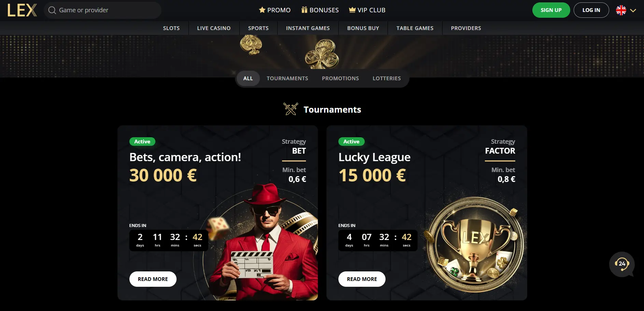Open the LIVE CASINO menu

[214, 28]
